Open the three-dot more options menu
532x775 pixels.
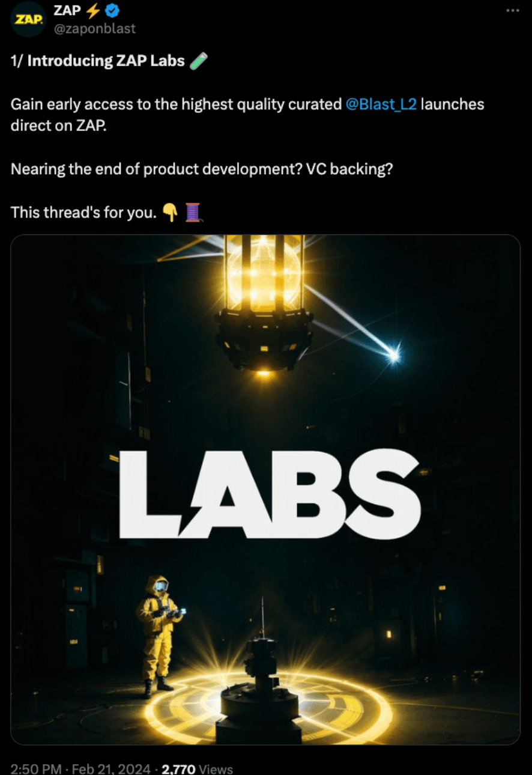[x=512, y=10]
